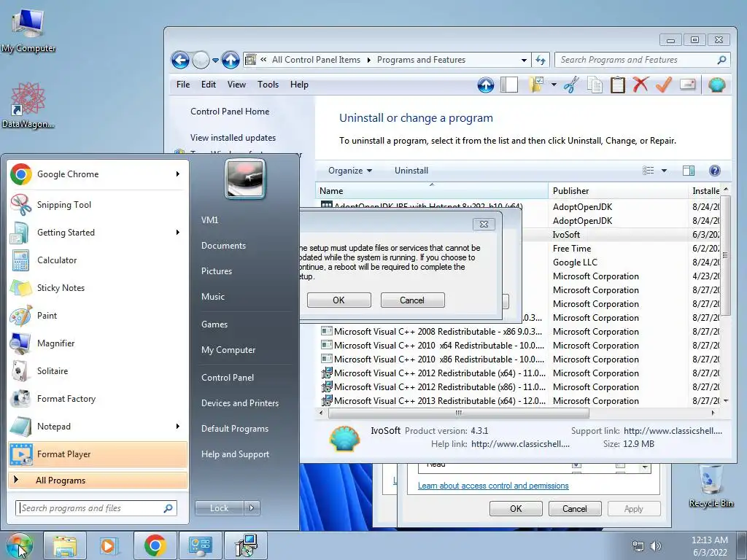Click the Publisher column header
Screen dimensions: 747x560
point(617,191)
